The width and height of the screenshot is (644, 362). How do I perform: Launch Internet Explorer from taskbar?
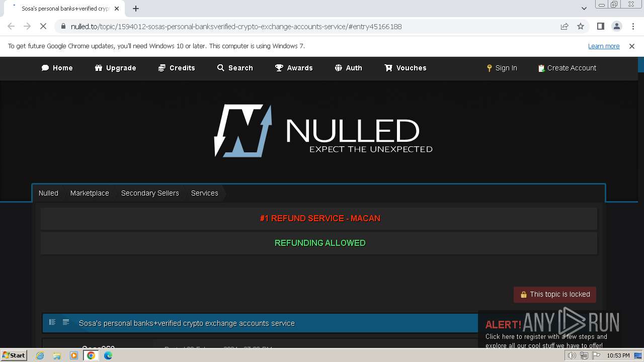40,355
